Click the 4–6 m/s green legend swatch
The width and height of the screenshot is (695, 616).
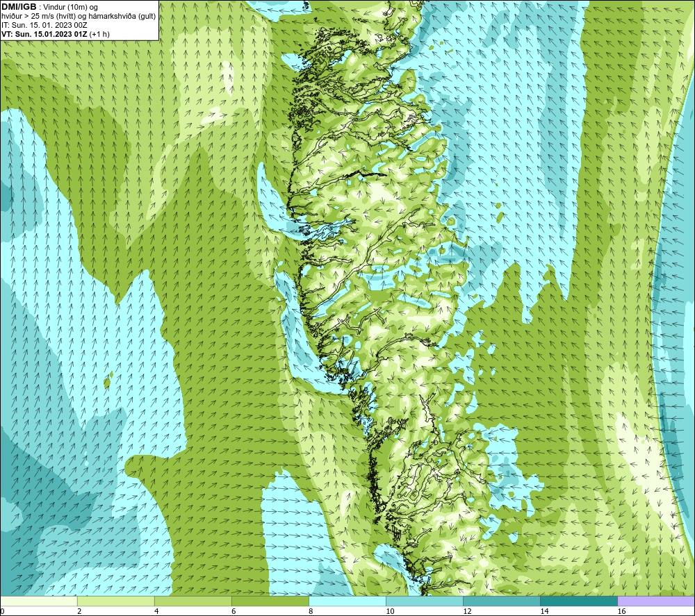[193, 601]
